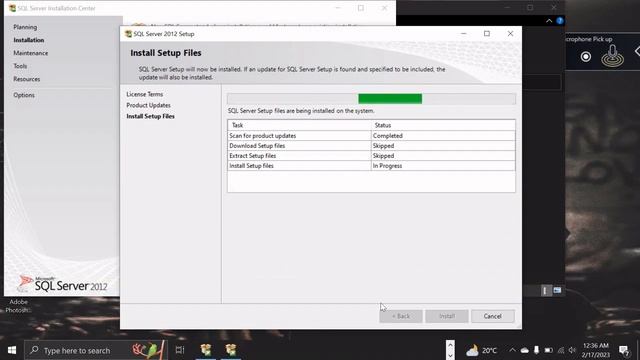Open the notification center icon
640x360 pixels.
pos(624,350)
